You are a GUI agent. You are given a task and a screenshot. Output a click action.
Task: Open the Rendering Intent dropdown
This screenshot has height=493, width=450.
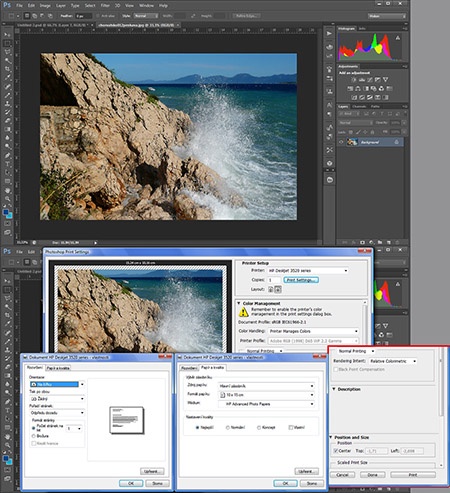click(x=393, y=361)
